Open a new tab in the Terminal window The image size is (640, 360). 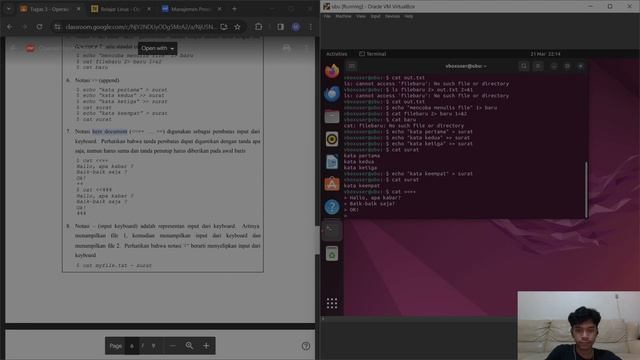pos(352,66)
